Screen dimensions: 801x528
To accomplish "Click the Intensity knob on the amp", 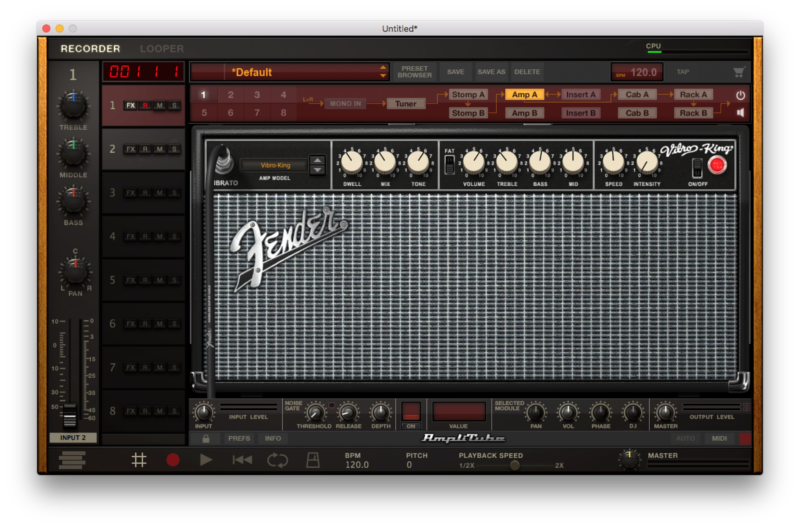I will point(647,162).
